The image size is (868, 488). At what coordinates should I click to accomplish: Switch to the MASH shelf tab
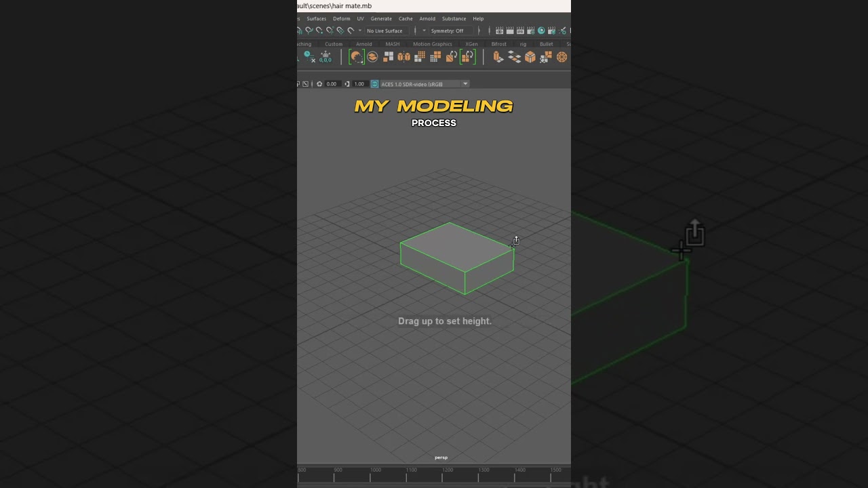pyautogui.click(x=393, y=44)
